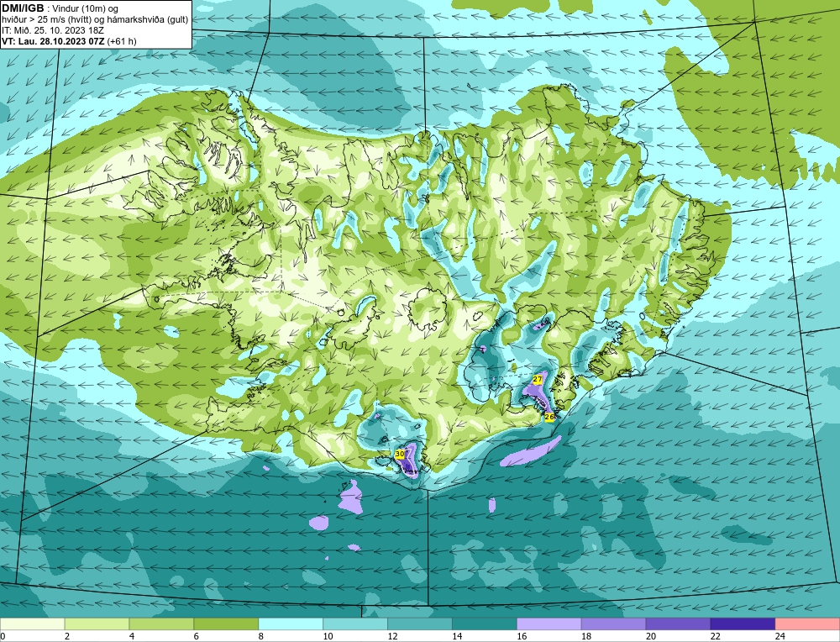Click the 0–2 m/s pale legend swatch
This screenshot has height=642, width=840.
tap(33, 624)
